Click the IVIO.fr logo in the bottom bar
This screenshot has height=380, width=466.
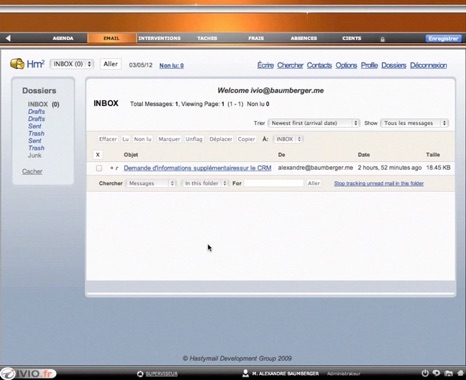click(x=28, y=373)
